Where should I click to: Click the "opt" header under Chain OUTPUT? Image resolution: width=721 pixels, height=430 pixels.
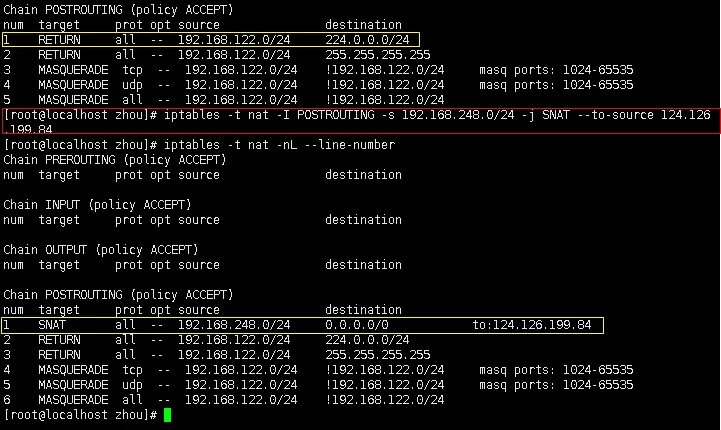(x=160, y=265)
